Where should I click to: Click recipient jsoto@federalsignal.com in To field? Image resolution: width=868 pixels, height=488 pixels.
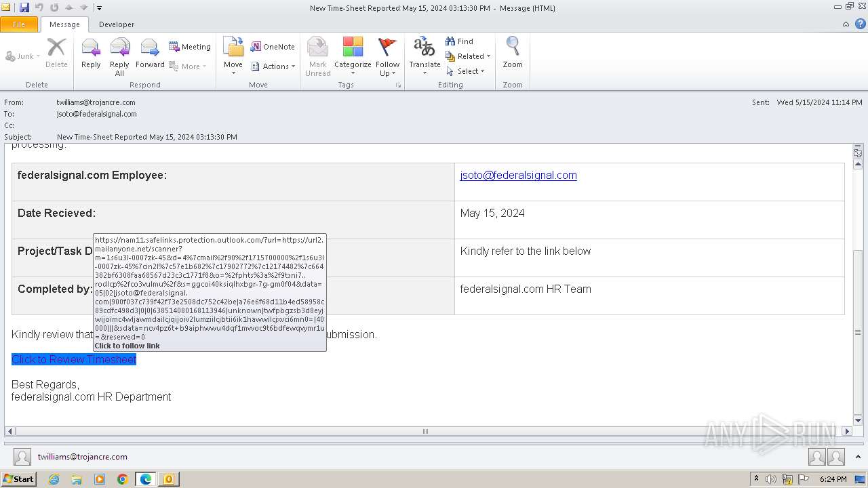coord(97,114)
